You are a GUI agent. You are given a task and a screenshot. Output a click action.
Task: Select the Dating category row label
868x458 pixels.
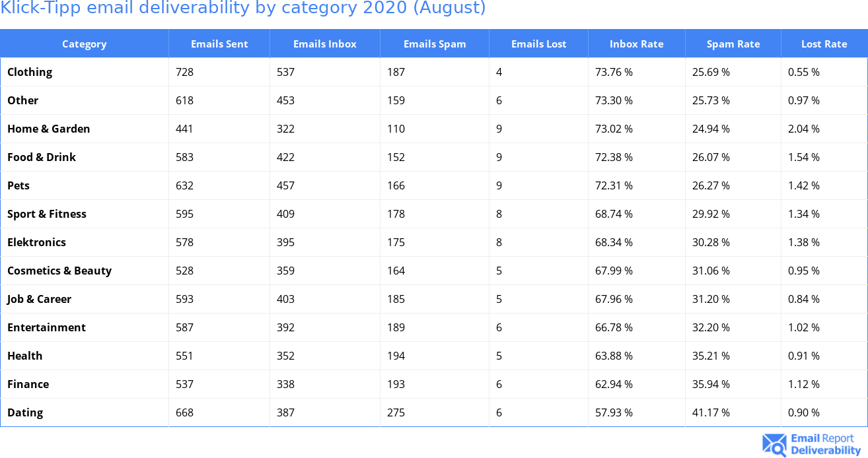(25, 412)
